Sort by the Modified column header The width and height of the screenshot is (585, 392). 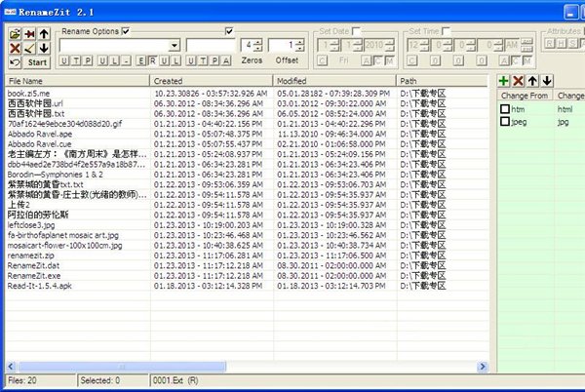tap(334, 81)
